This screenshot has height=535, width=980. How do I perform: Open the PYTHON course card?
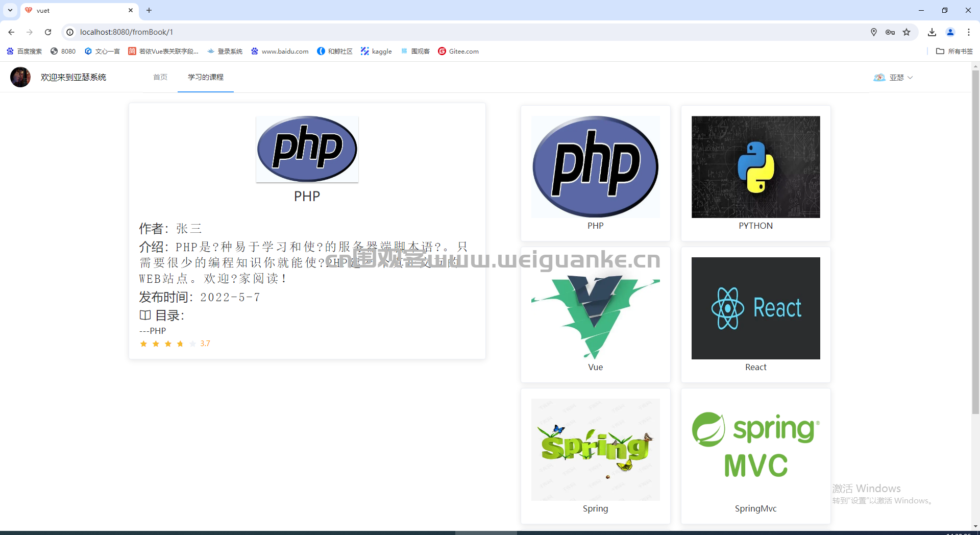(756, 174)
